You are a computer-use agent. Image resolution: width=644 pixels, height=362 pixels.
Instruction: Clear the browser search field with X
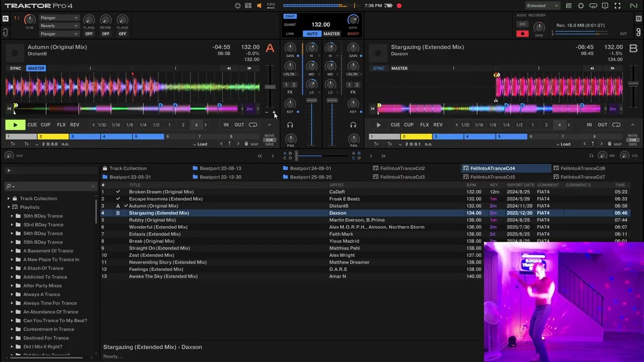click(93, 187)
